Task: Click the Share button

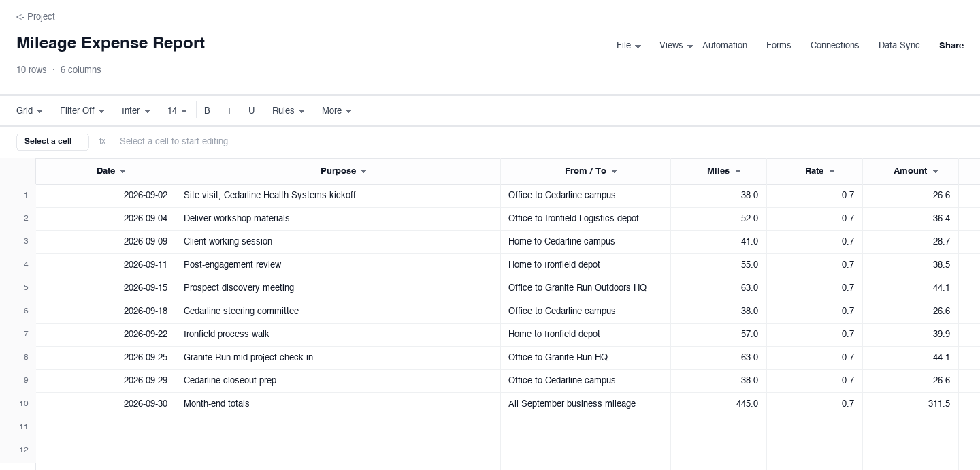Action: (x=951, y=46)
